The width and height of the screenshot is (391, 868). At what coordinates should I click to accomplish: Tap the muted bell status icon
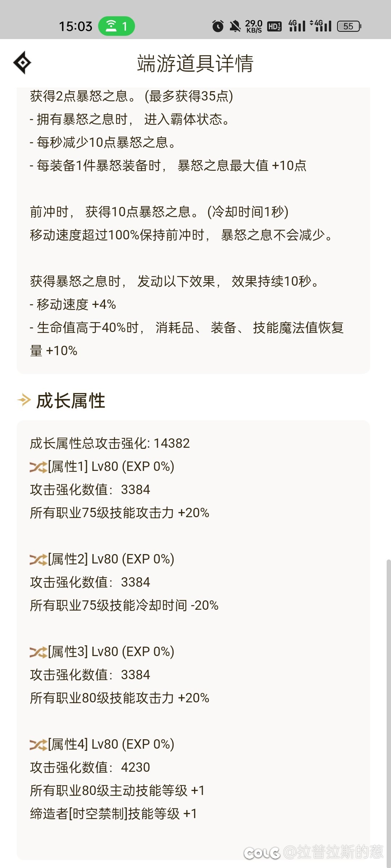tap(235, 26)
